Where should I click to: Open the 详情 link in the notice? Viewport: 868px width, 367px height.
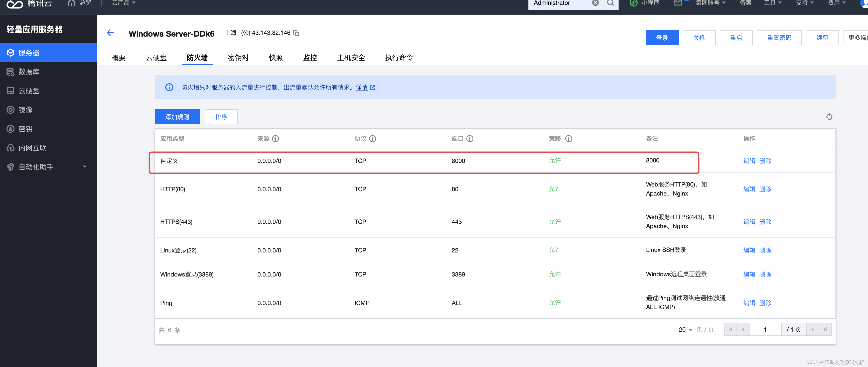coord(362,87)
